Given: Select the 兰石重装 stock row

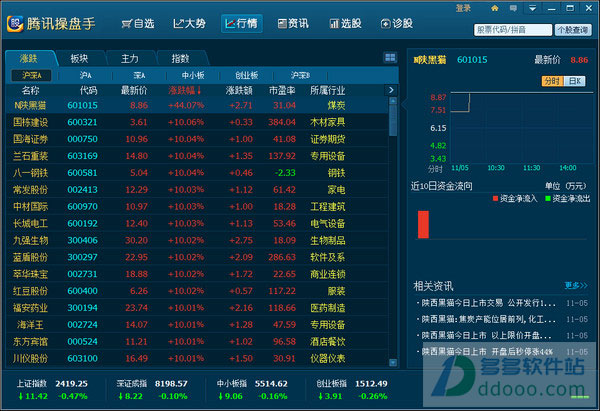Looking at the screenshot, I should pos(197,156).
